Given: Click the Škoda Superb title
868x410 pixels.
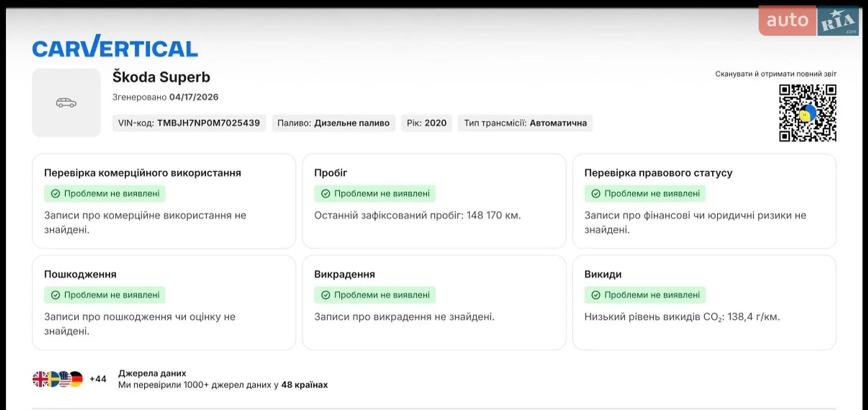Looking at the screenshot, I should [x=161, y=77].
